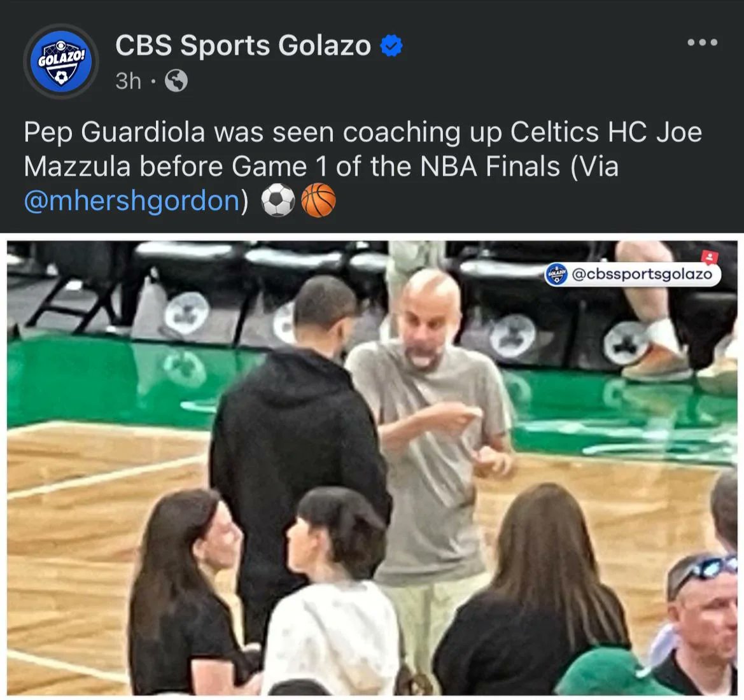
Task: Click the CBS Sports Golazo profile avatar
Action: (61, 62)
